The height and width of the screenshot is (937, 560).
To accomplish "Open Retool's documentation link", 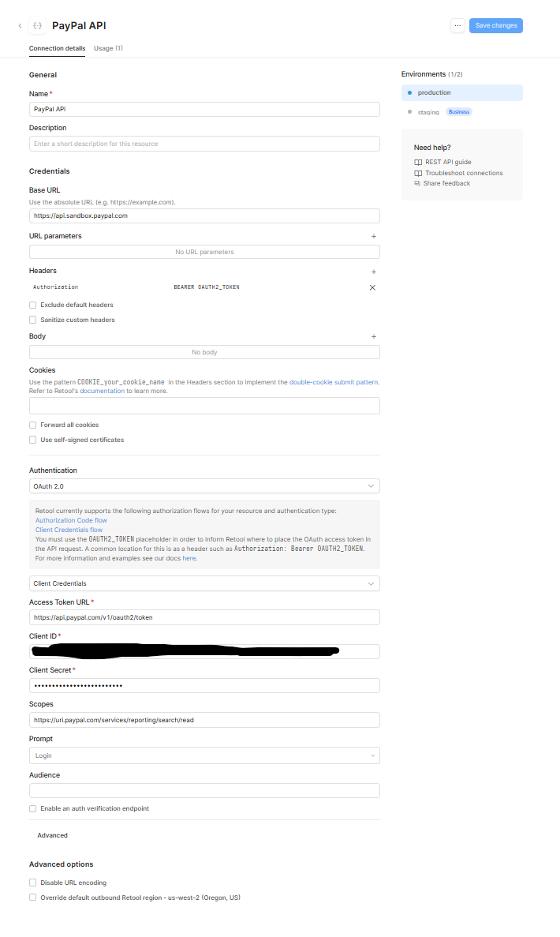I will tap(102, 392).
